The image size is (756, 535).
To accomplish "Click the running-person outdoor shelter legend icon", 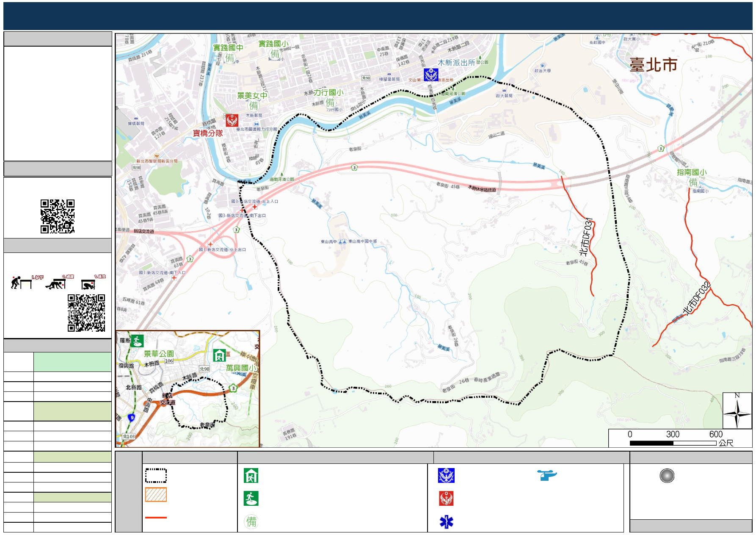I will pos(251,499).
